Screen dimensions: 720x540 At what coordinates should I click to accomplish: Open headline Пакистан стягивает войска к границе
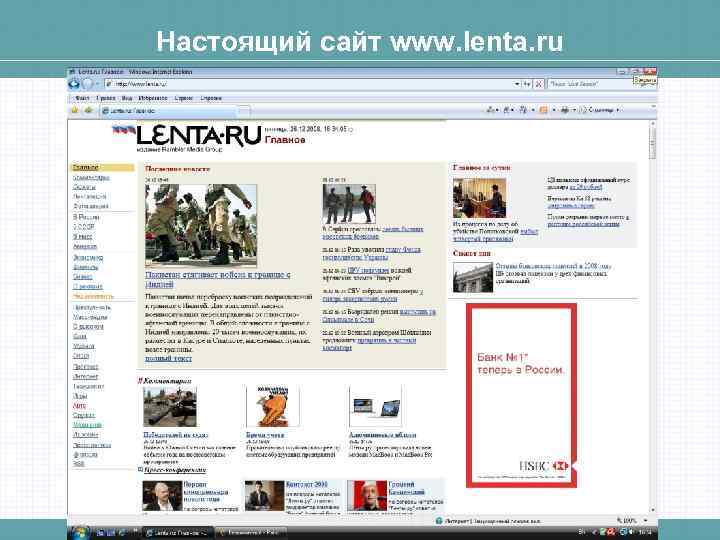point(218,279)
